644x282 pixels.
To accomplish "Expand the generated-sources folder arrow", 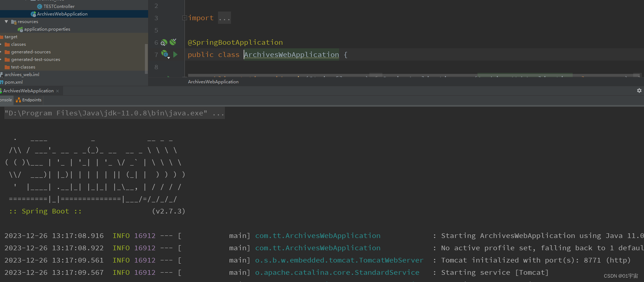I will (1, 52).
